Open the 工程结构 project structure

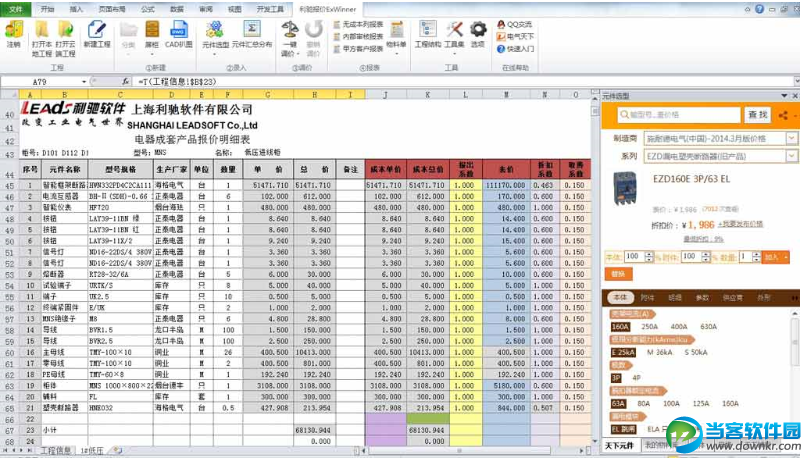428,35
